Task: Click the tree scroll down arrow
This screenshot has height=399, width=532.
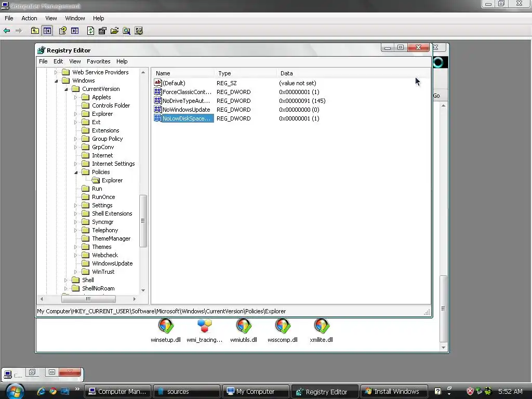Action: pyautogui.click(x=143, y=290)
